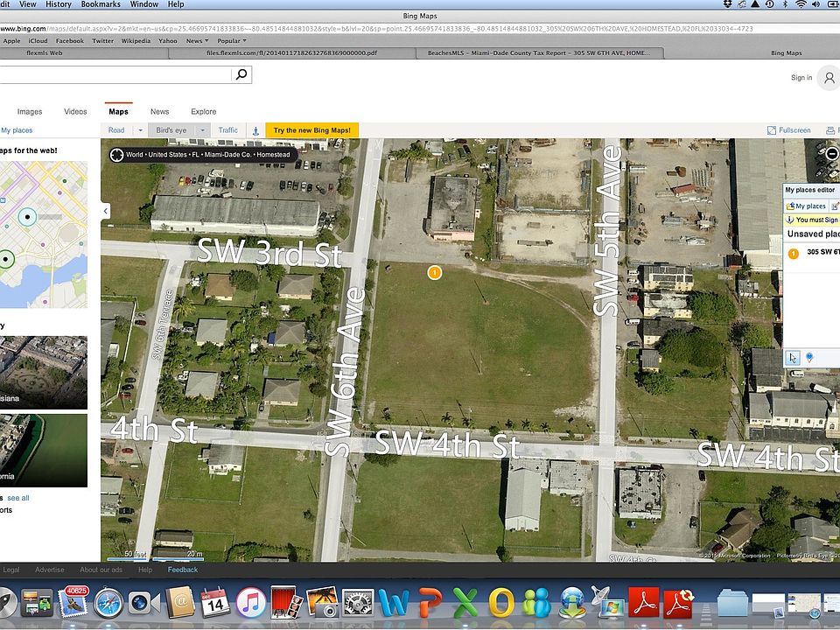Viewport: 840px width, 630px height.
Task: Click the Sign in link
Action: pyautogui.click(x=801, y=78)
